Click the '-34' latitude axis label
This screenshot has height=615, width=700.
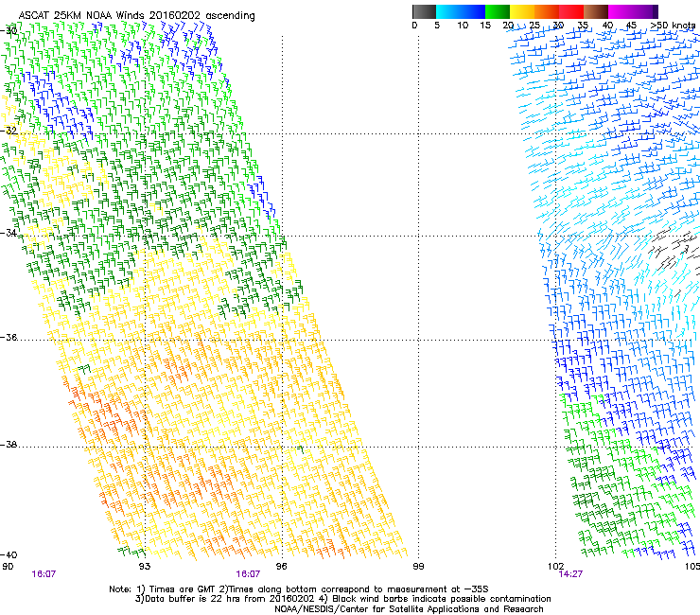(x=9, y=233)
